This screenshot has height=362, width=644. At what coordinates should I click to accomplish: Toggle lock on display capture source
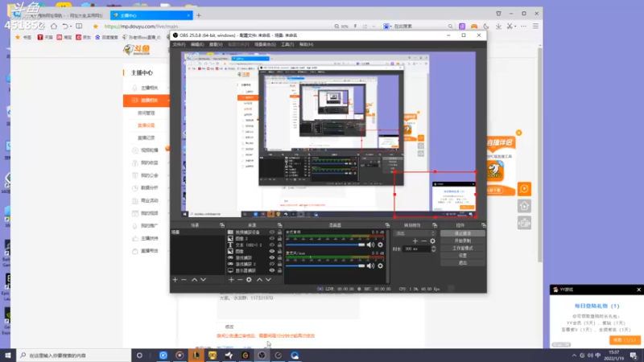point(279,270)
